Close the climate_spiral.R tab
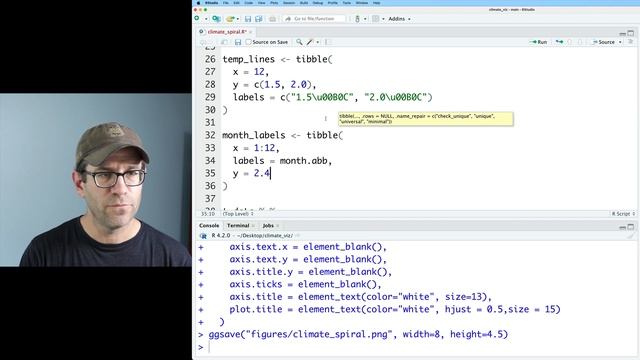 (251, 32)
